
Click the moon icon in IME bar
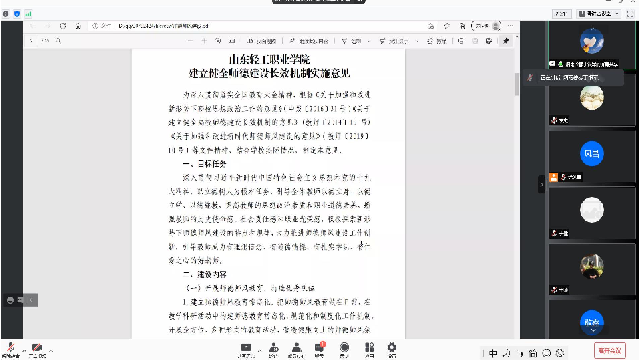pyautogui.click(x=507, y=353)
